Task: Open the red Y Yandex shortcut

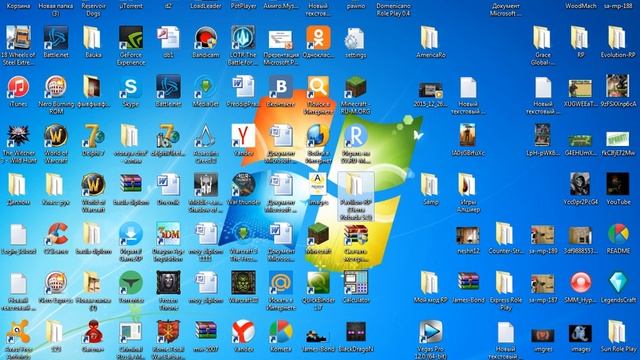Action: 243,137
